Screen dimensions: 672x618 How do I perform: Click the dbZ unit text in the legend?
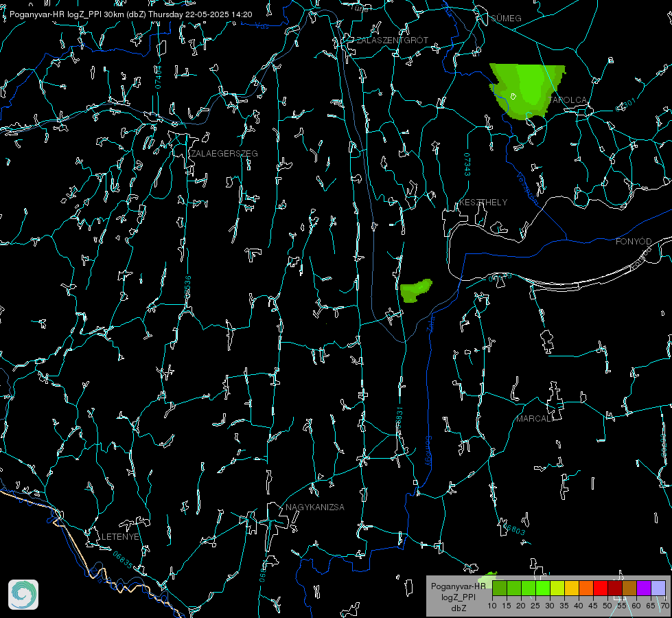pyautogui.click(x=458, y=608)
